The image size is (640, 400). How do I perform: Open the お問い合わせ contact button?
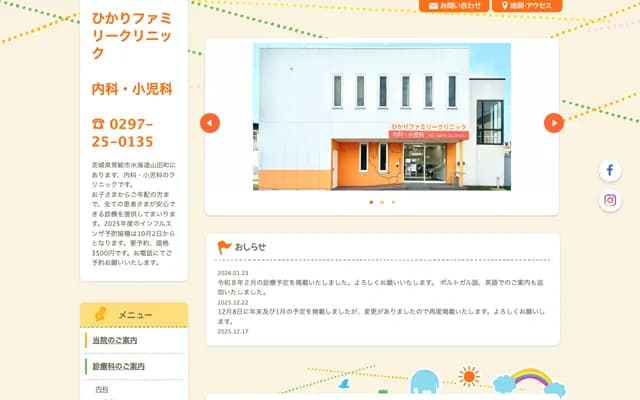coord(453,5)
